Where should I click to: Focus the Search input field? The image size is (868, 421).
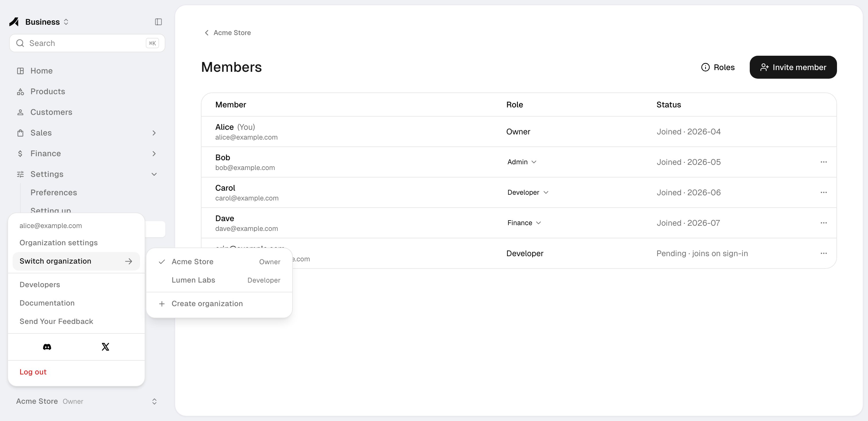click(x=87, y=43)
